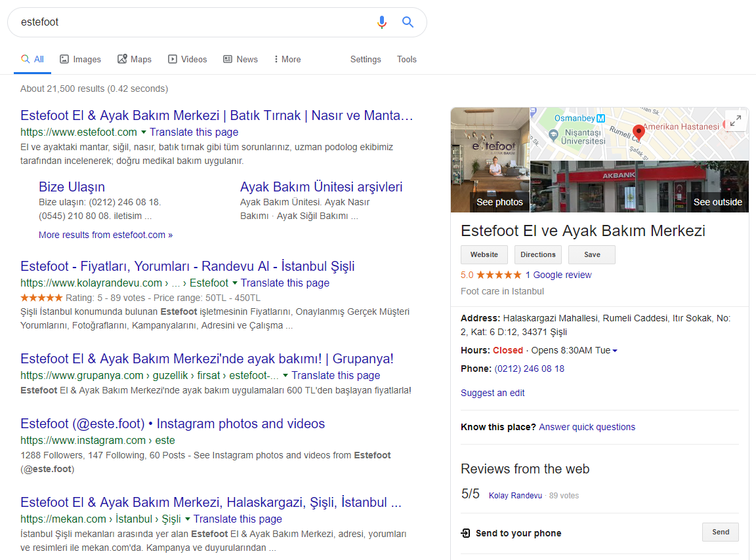Click the Osmanbey metro station icon
Image resolution: width=756 pixels, height=560 pixels.
(600, 118)
